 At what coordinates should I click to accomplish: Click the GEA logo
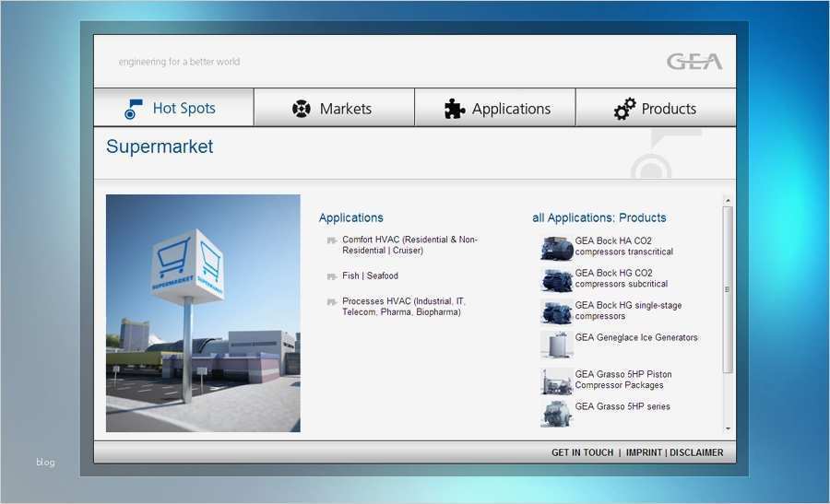pyautogui.click(x=694, y=62)
